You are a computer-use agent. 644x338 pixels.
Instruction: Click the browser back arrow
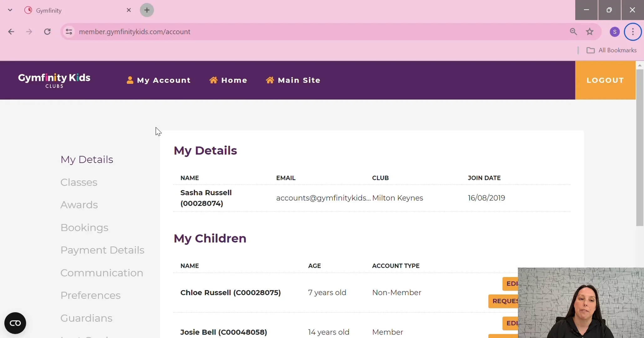[11, 32]
